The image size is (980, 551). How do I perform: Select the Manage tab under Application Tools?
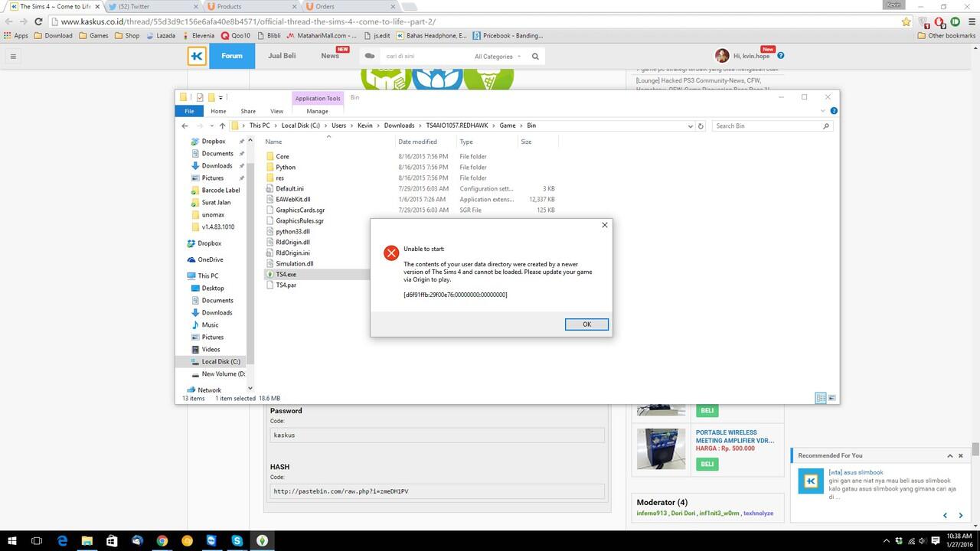317,111
